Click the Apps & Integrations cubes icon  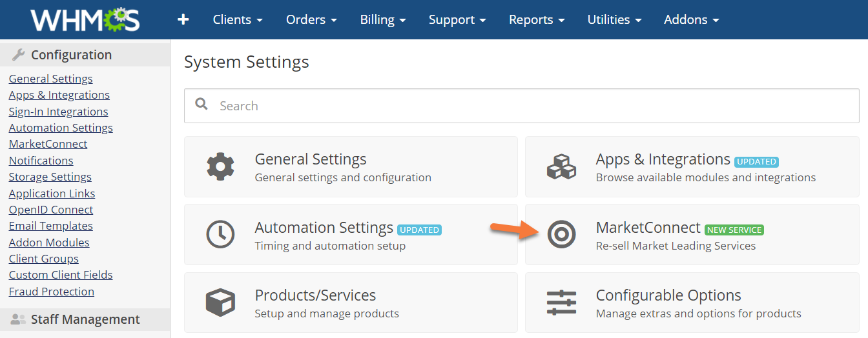pyautogui.click(x=561, y=166)
